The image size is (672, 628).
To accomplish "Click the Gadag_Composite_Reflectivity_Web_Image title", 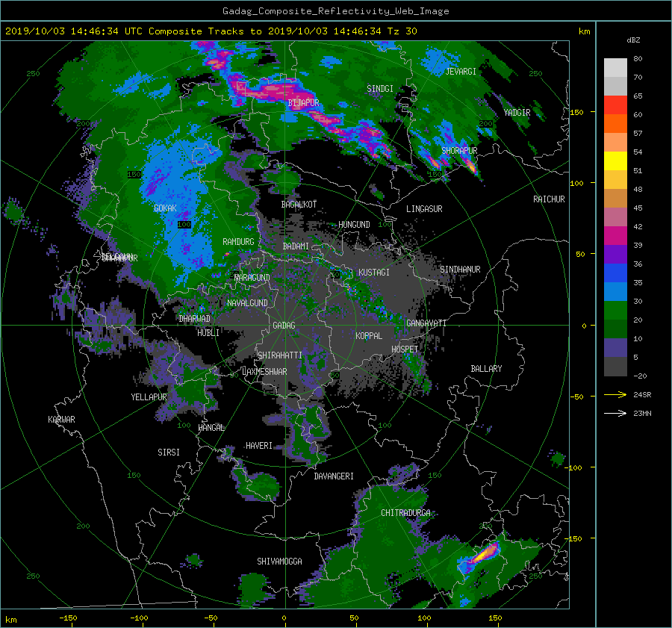I will 335,11.
